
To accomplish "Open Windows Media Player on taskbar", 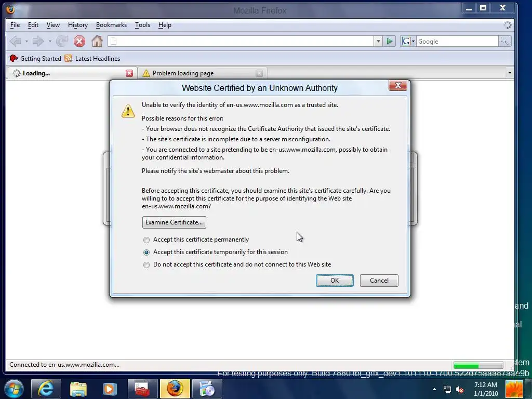I will 110,389.
